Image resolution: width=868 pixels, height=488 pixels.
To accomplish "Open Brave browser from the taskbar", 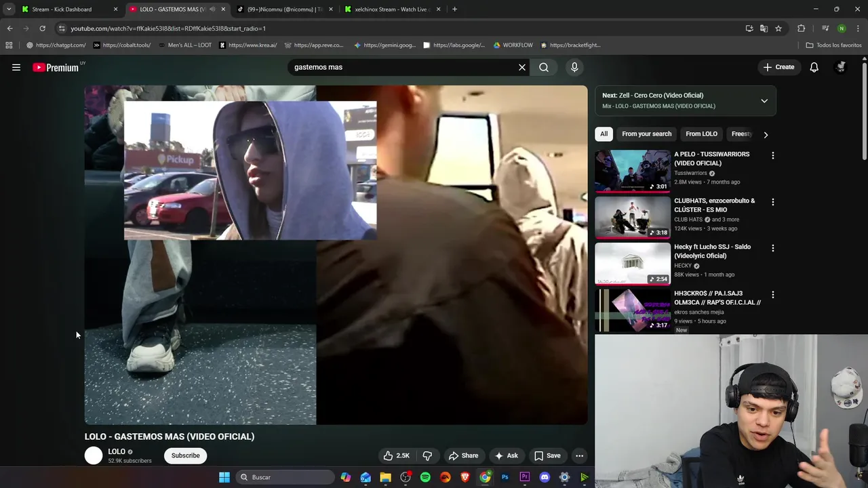I will [465, 477].
